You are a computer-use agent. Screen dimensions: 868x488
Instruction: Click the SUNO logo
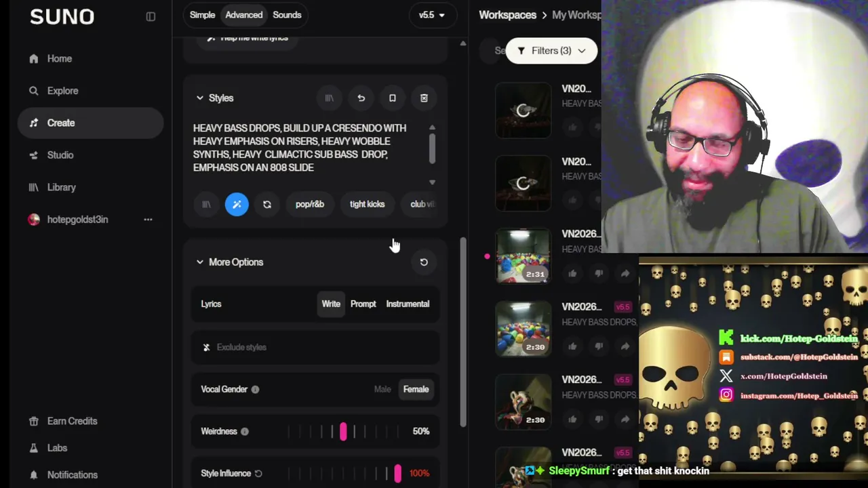click(x=62, y=17)
